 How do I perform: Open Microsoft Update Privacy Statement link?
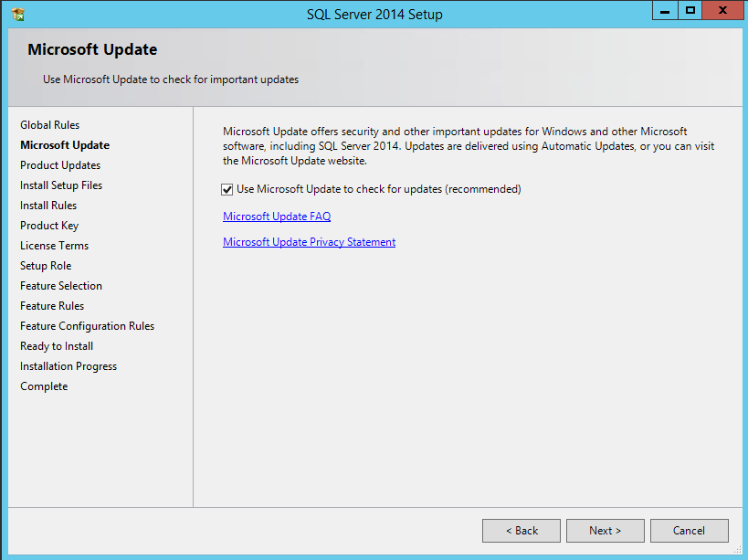click(x=309, y=242)
